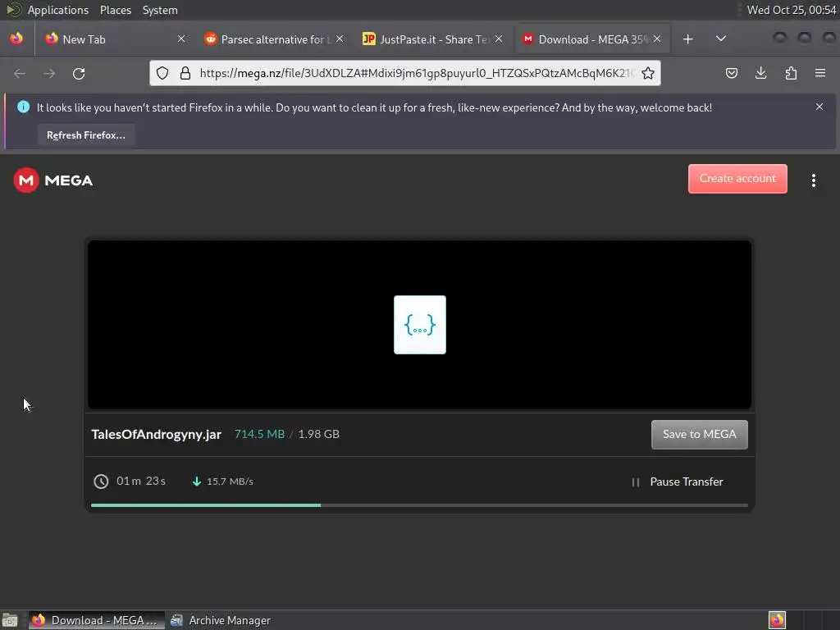The image size is (840, 630).
Task: Click the Firefox tray icon in bottom panel
Action: (777, 620)
